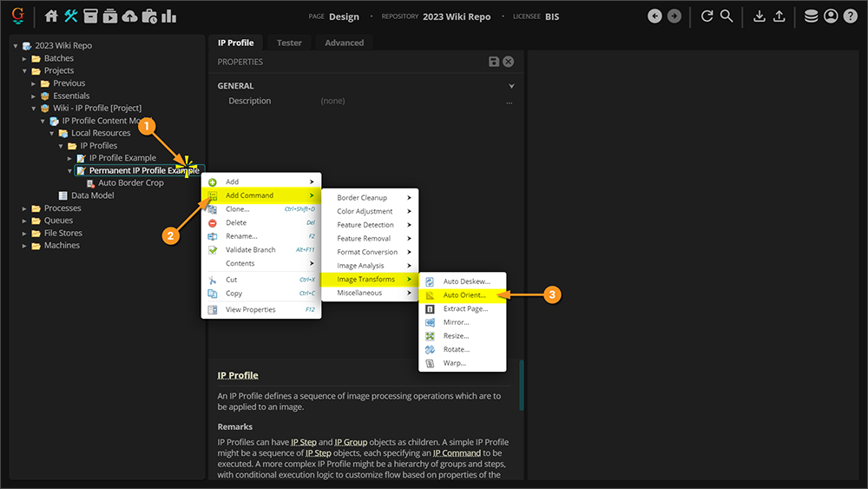This screenshot has height=489, width=868.
Task: Select Warp... command
Action: pos(463,363)
